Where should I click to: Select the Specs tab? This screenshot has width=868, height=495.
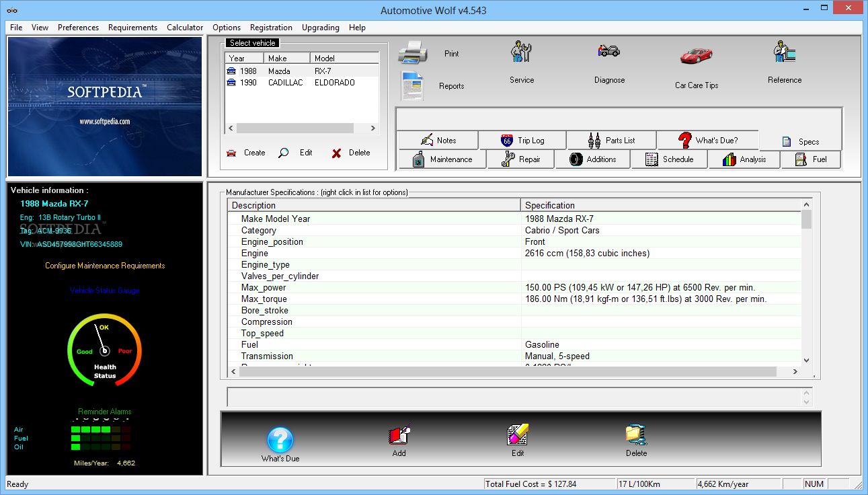[800, 141]
